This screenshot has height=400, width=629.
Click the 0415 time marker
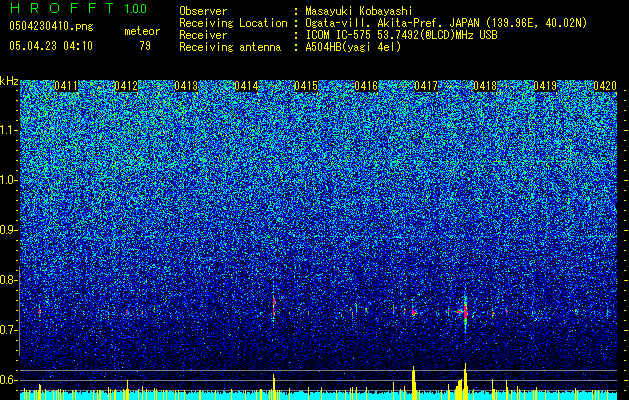click(306, 86)
